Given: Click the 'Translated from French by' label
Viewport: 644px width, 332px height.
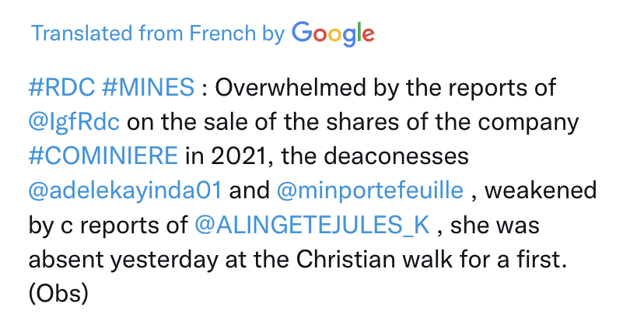Looking at the screenshot, I should [158, 33].
